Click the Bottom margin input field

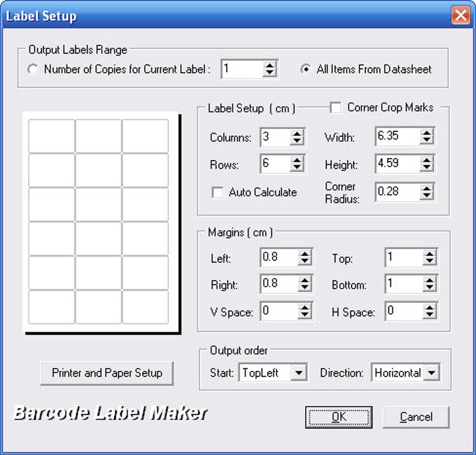[404, 284]
